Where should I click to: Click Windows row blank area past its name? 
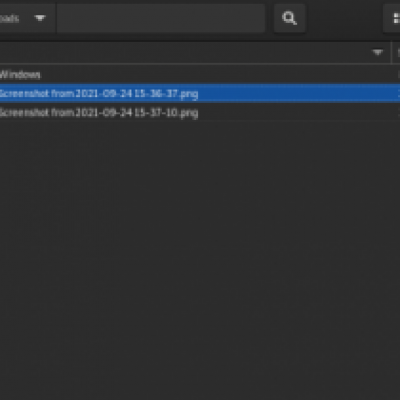coord(217,74)
